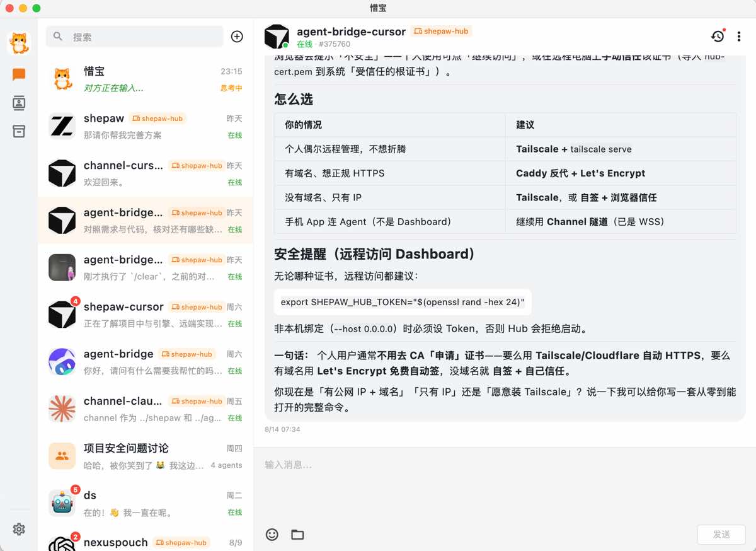This screenshot has width=756, height=551.
Task: Click the 在线 status in chat header
Action: pos(304,44)
